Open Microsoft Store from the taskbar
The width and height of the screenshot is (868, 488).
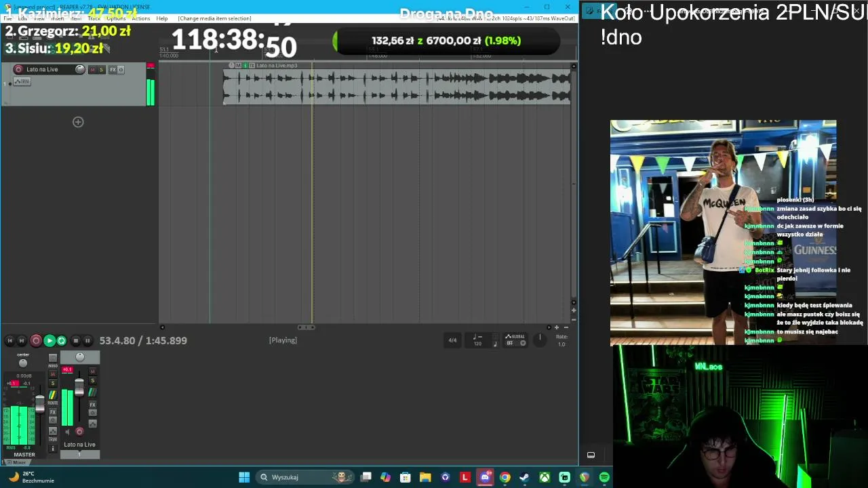406,477
